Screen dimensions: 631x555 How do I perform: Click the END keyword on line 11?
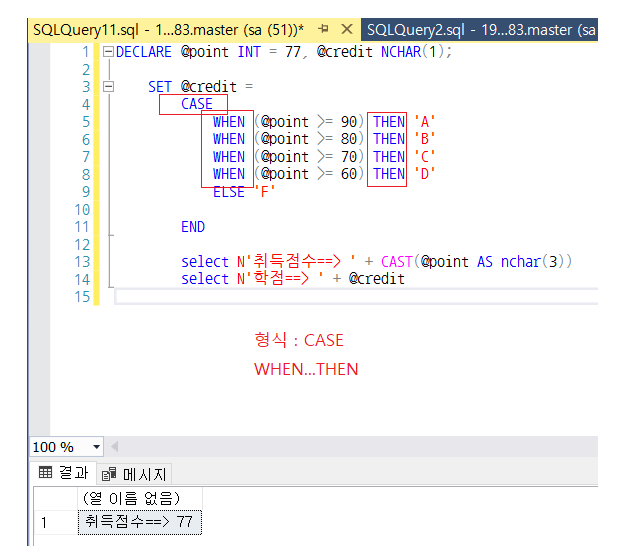click(193, 227)
